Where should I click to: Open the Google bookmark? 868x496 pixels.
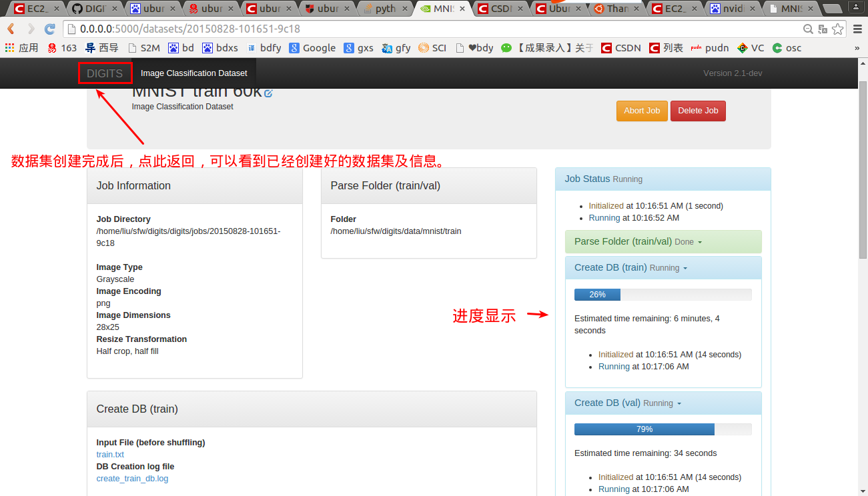[x=312, y=48]
